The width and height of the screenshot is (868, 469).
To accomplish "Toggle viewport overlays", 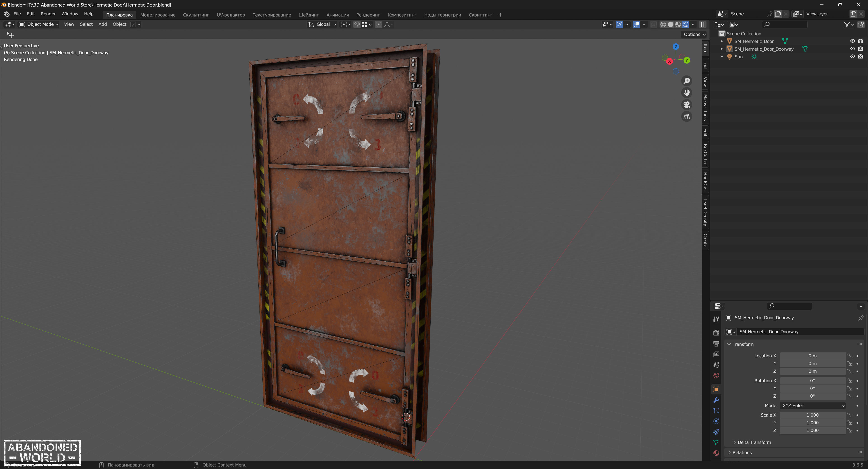I will [x=636, y=25].
